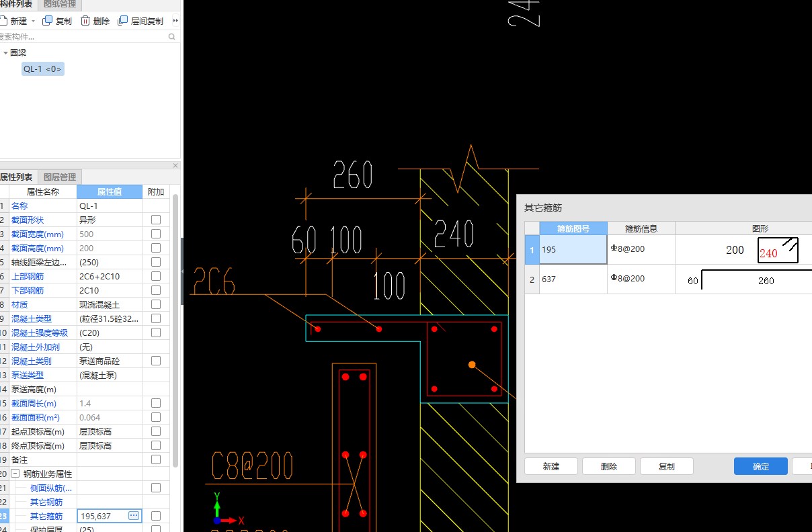Expand the toolbar overflow arrows
812x532 pixels.
coord(175,21)
